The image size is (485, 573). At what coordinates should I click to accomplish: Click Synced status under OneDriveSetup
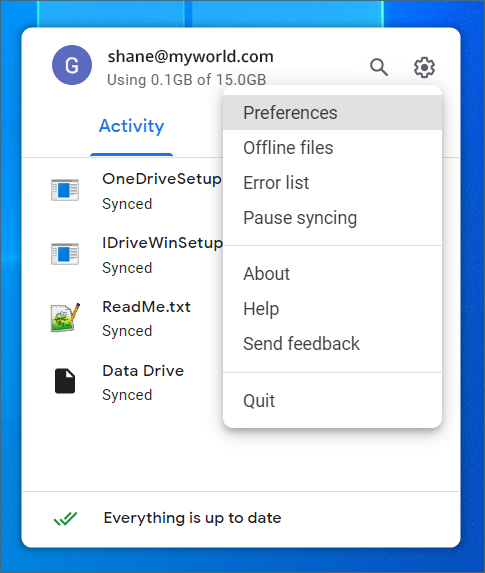click(x=127, y=204)
